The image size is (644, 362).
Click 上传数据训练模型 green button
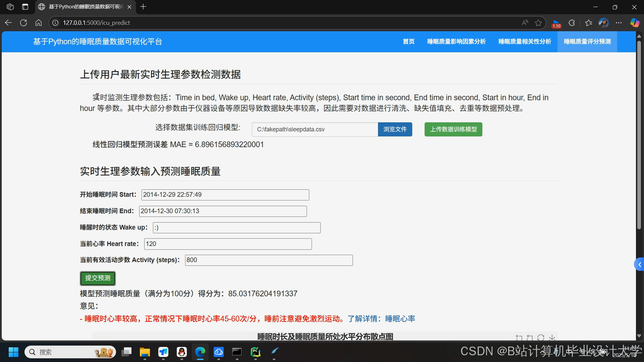pos(453,129)
